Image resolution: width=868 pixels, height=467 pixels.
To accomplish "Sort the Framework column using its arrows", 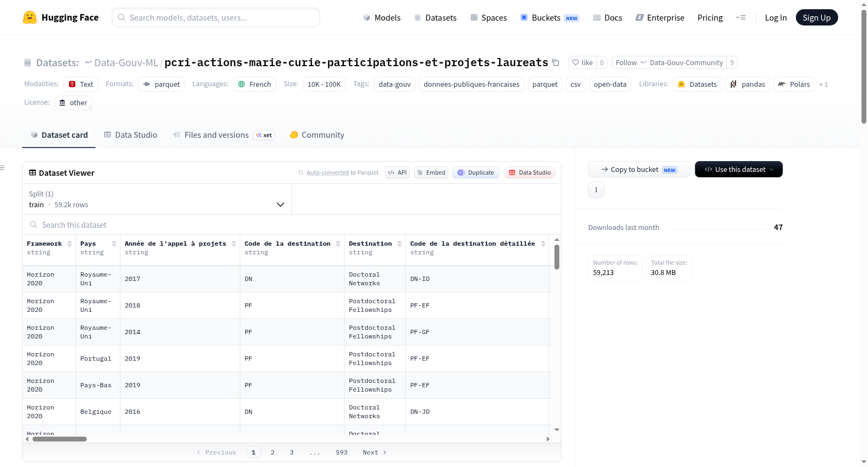I will click(69, 244).
